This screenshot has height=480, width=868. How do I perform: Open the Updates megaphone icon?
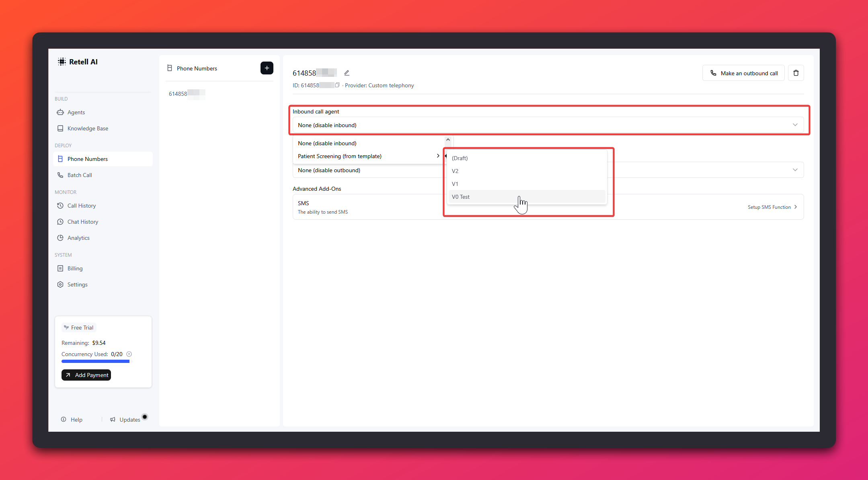(x=113, y=419)
